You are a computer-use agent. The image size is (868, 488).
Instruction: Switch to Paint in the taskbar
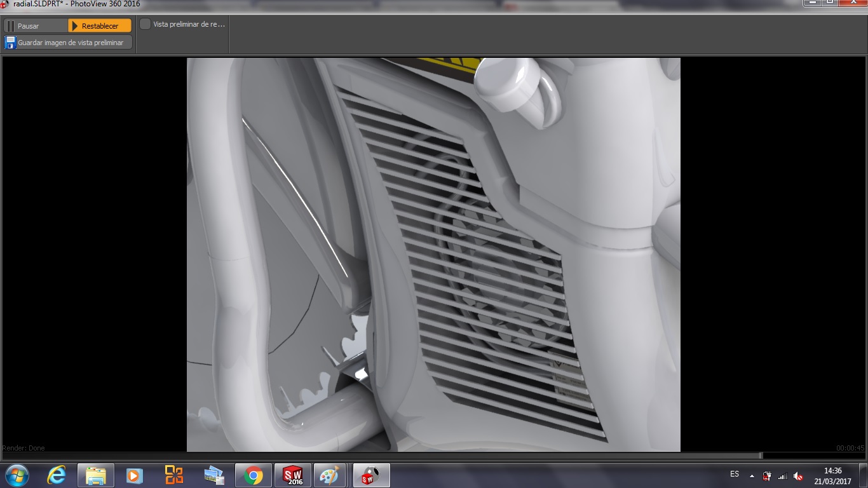click(x=329, y=475)
